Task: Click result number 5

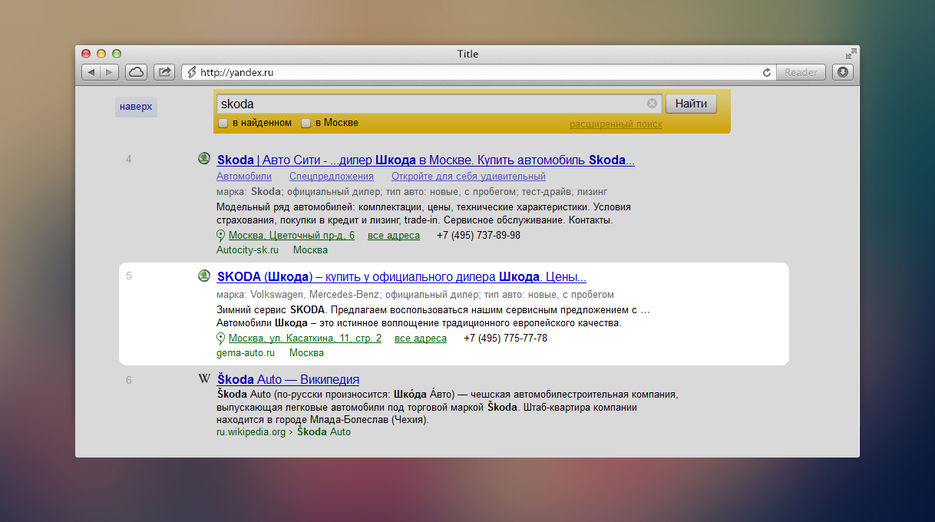Action: click(128, 276)
